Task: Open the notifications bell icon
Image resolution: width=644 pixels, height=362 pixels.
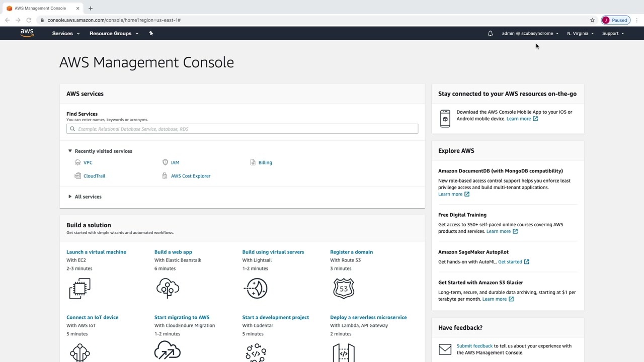Action: coord(490,33)
